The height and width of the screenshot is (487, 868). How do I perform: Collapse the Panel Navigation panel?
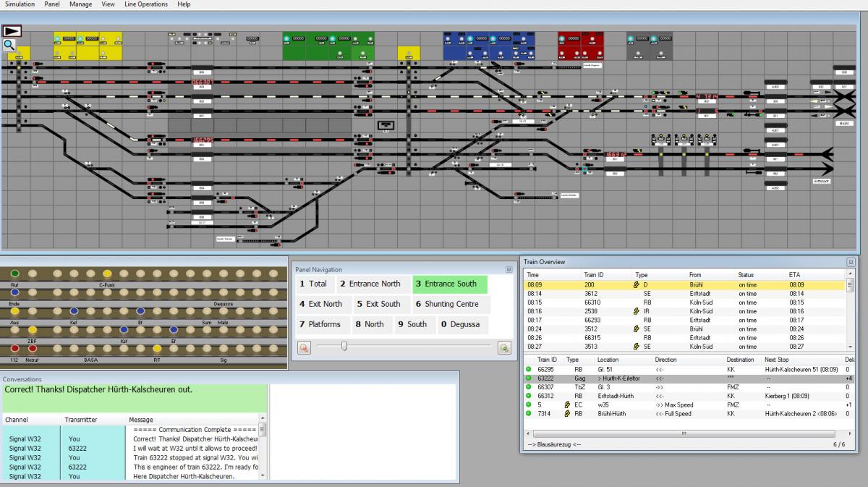tap(508, 269)
